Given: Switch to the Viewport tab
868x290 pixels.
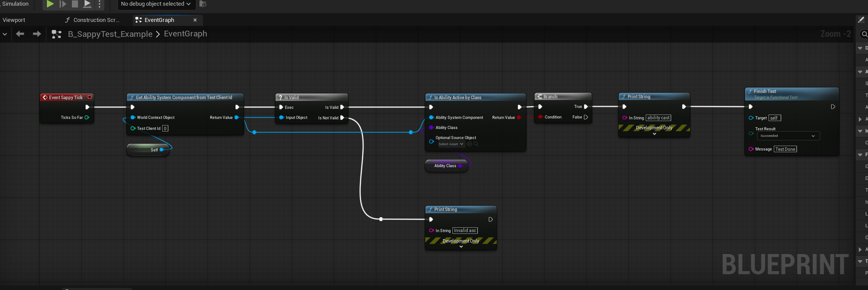Looking at the screenshot, I should pos(14,20).
